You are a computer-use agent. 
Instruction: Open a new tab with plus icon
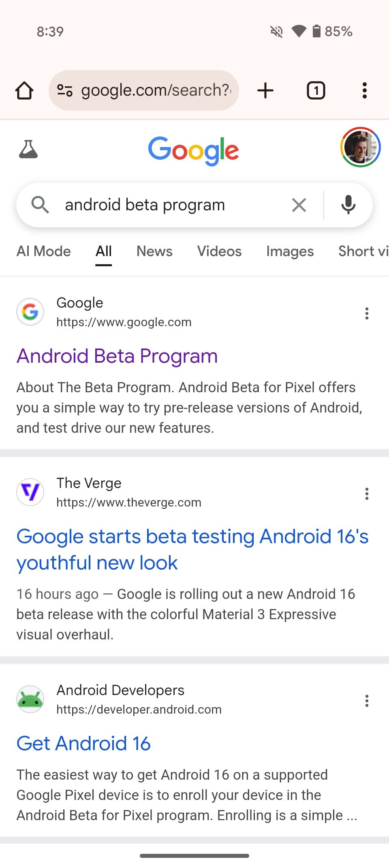click(265, 90)
